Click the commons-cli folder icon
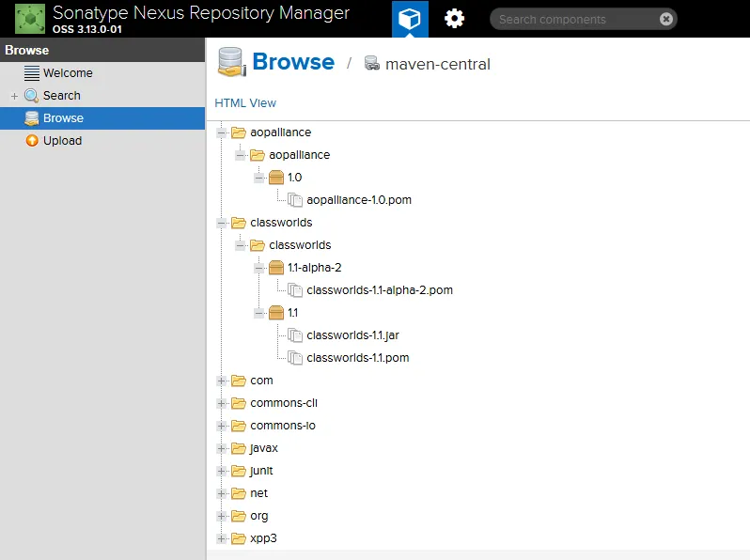This screenshot has width=750, height=560. click(238, 403)
